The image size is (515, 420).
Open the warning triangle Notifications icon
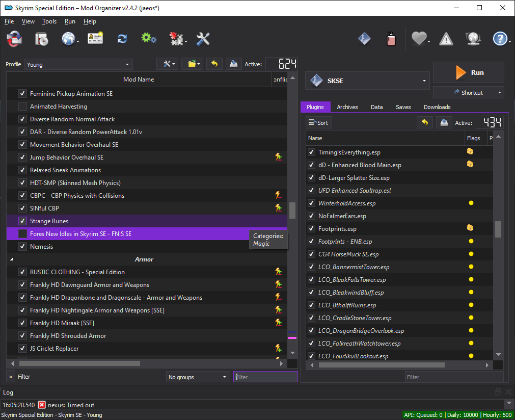446,39
